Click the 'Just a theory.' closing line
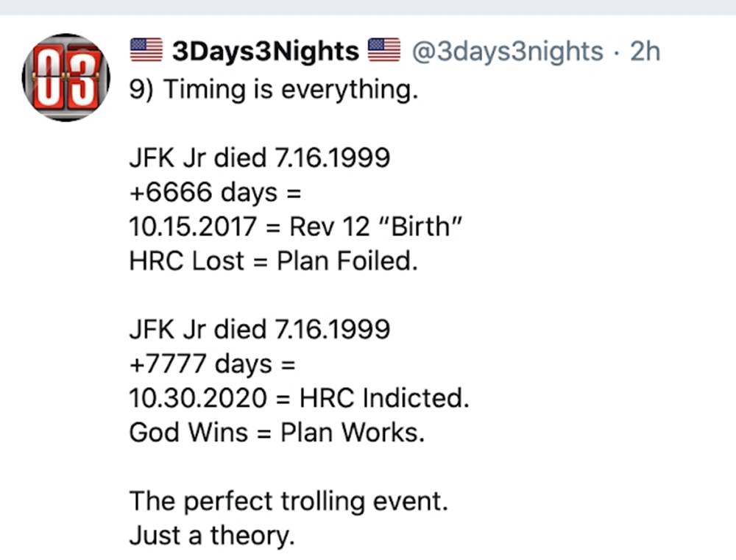Screen dimensions: 736x560 click(212, 536)
